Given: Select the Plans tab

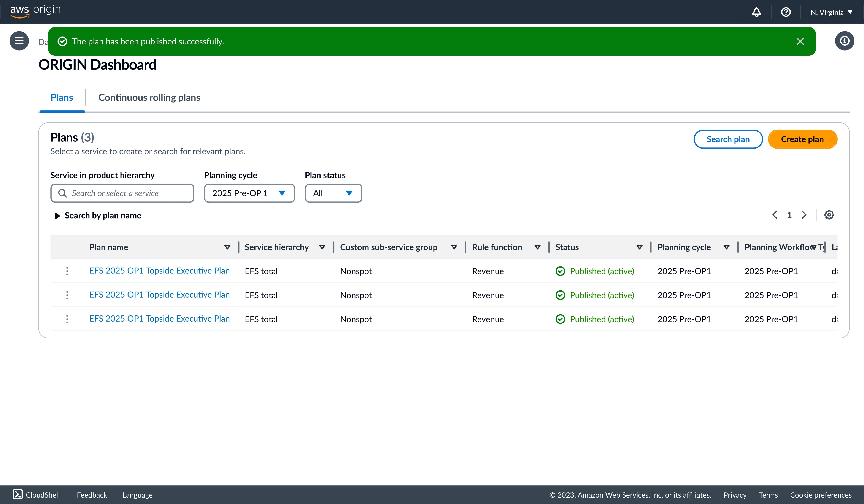Looking at the screenshot, I should click(x=62, y=98).
